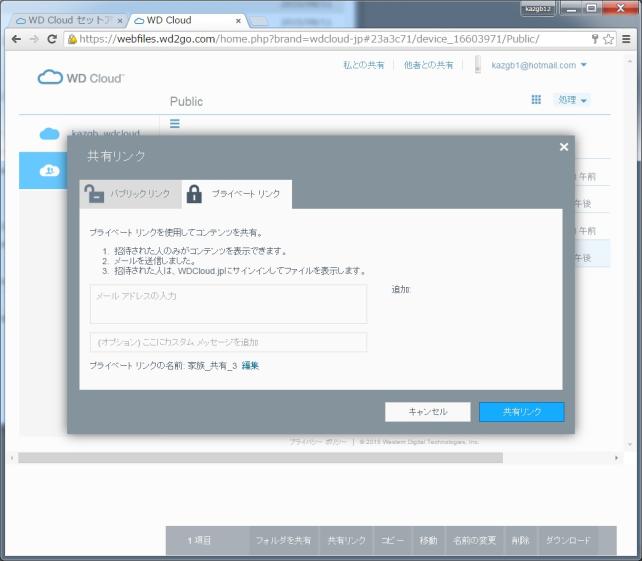Click the address bar lock icon

[72, 39]
